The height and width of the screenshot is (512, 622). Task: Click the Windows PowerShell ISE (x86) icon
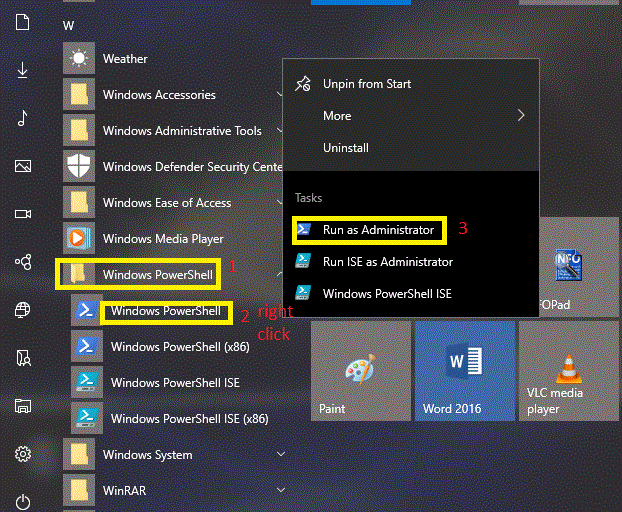click(x=87, y=418)
